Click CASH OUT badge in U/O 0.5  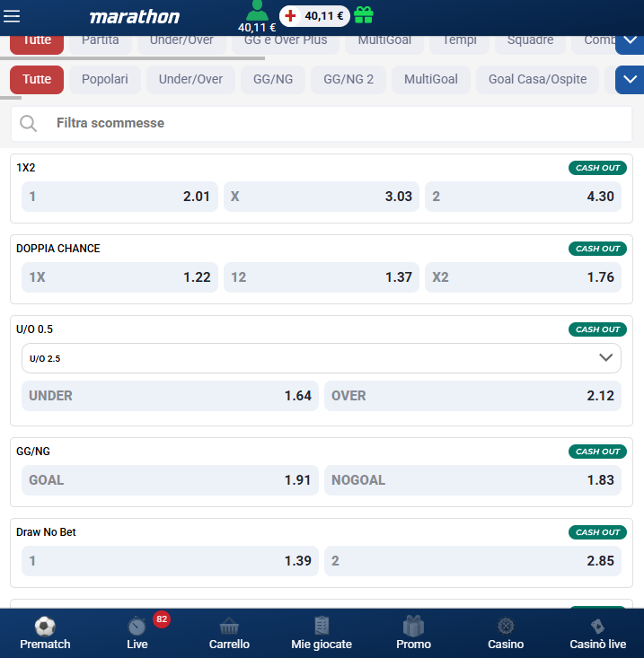(x=597, y=329)
